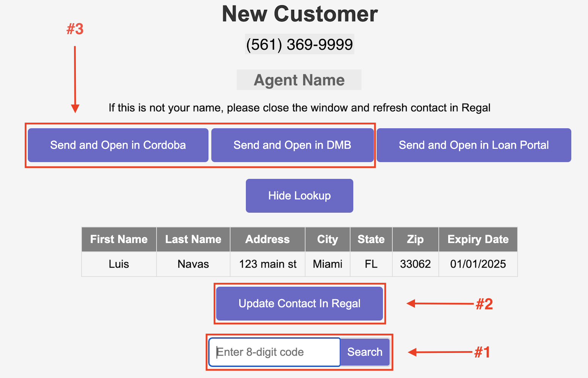Select the phone number (561) 369-9999
Image resolution: width=588 pixels, height=378 pixels.
coord(299,44)
